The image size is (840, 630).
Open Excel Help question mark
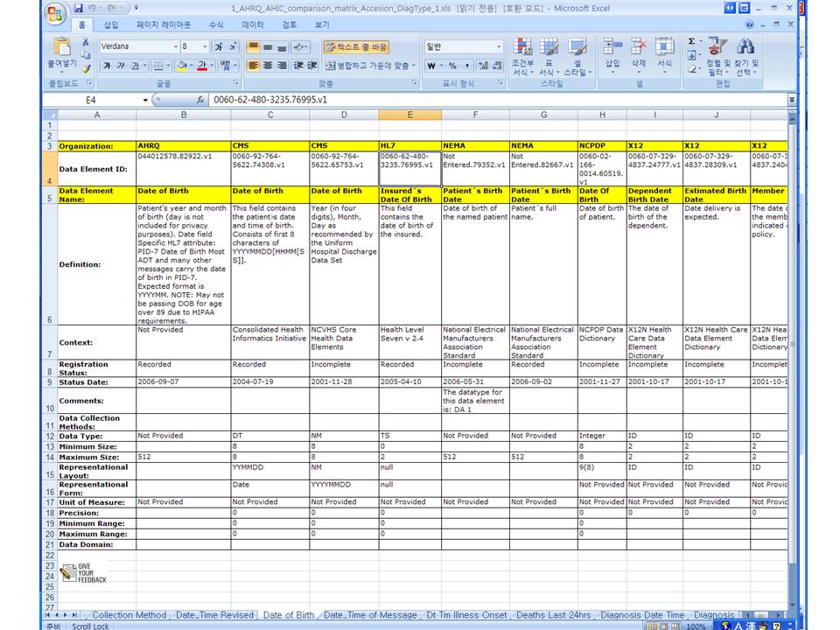pos(750,24)
